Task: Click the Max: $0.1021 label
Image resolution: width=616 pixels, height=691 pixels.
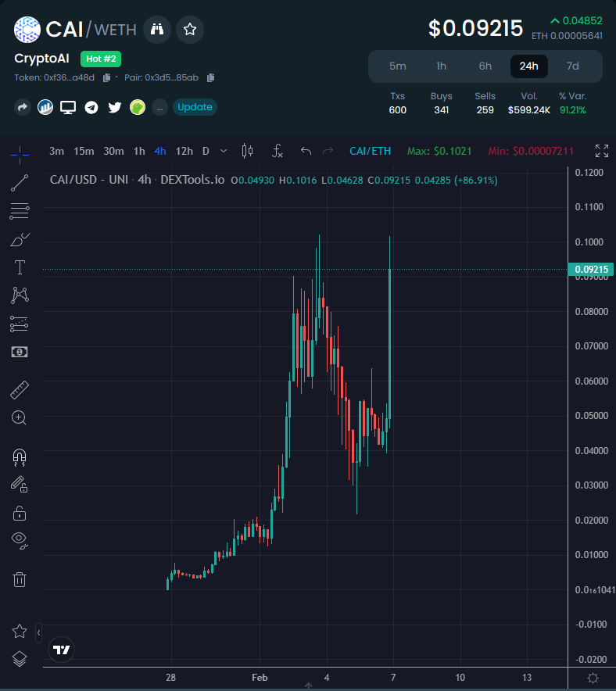Action: coord(439,151)
